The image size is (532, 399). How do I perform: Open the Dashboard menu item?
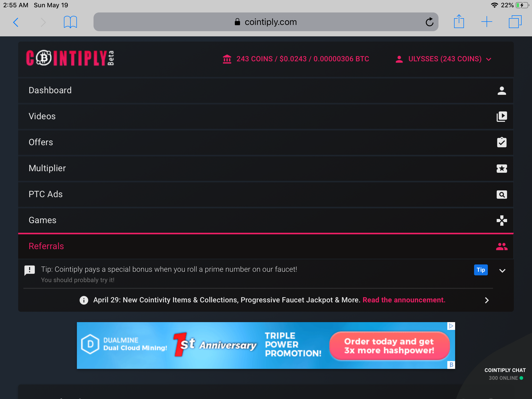266,90
